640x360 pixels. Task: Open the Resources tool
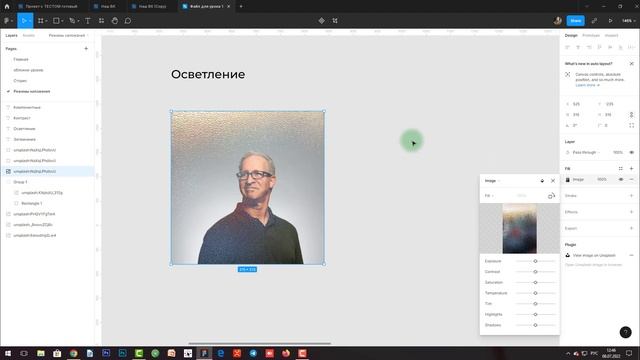[x=101, y=21]
